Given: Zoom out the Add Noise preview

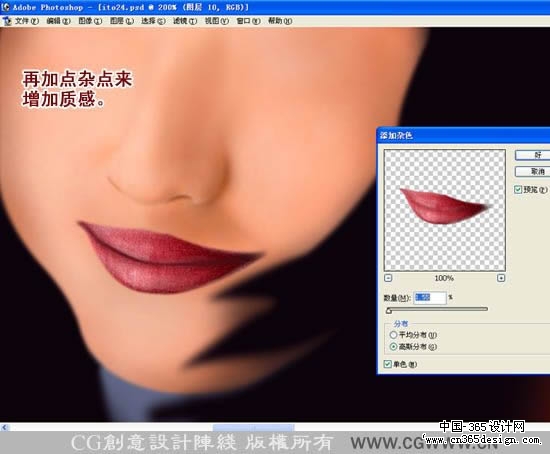Looking at the screenshot, I should tap(388, 278).
